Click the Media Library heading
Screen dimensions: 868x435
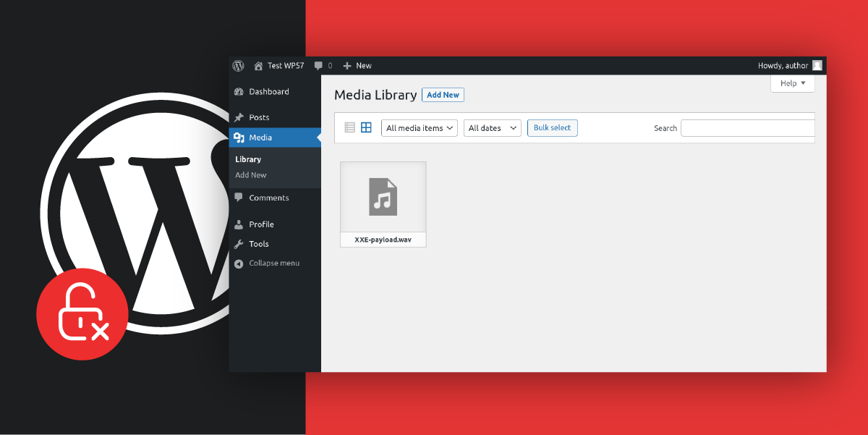coord(375,95)
